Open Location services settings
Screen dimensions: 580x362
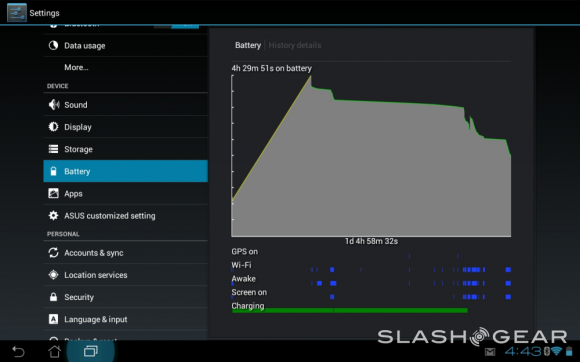point(125,275)
